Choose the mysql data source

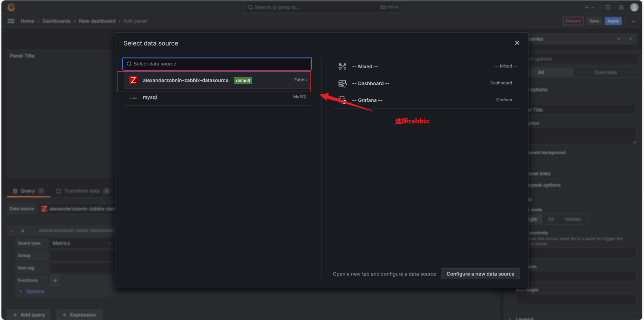point(217,97)
